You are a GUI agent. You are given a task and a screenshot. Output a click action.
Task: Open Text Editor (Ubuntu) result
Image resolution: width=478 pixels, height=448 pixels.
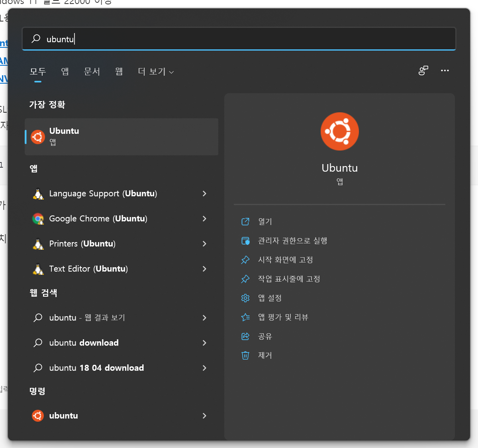point(121,269)
